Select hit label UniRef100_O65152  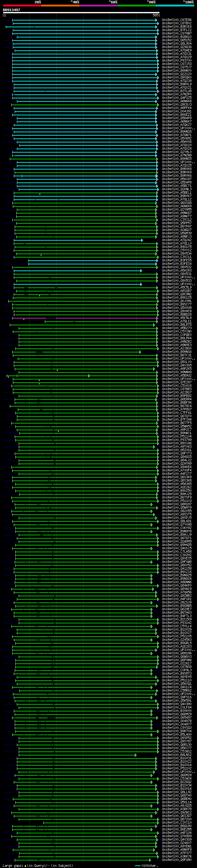click(x=176, y=40)
